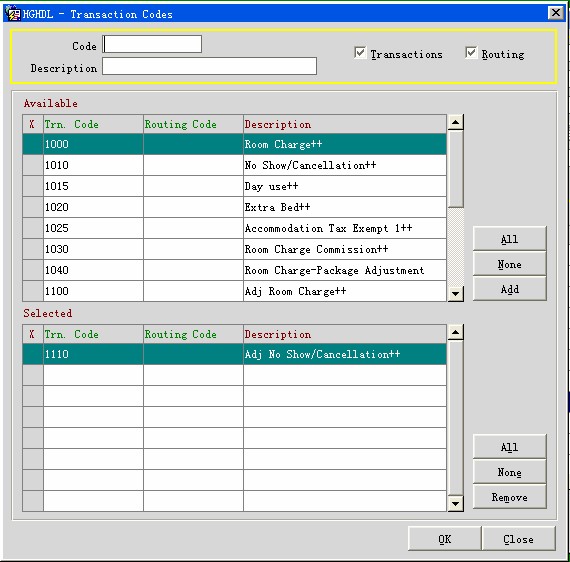
Task: Click Available list scrollbar thumb
Action: (x=456, y=169)
